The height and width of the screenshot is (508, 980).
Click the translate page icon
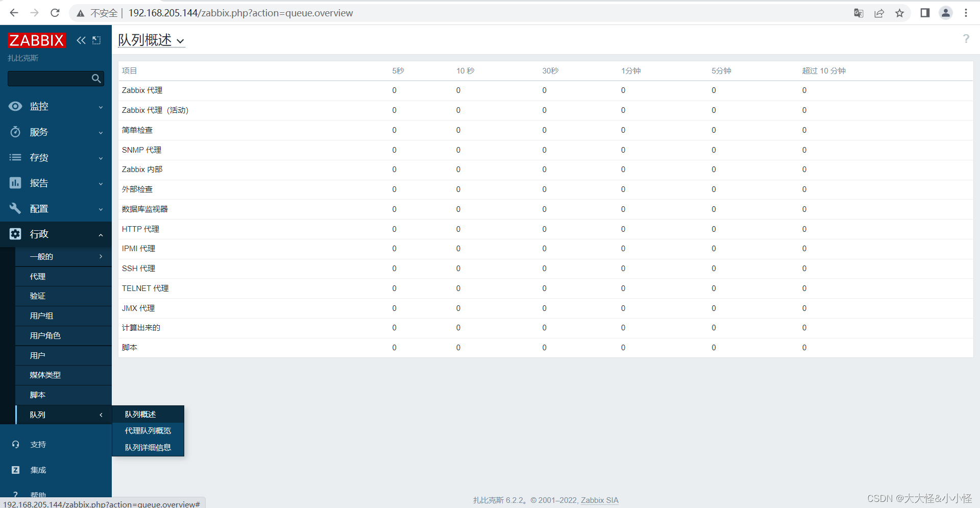click(859, 13)
